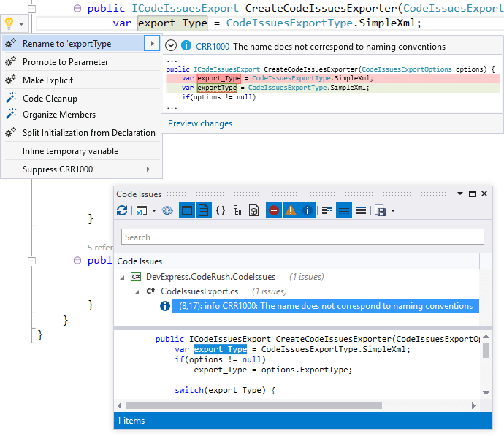504x436 pixels.
Task: Click the blue gear settings icon
Action: pos(167,211)
